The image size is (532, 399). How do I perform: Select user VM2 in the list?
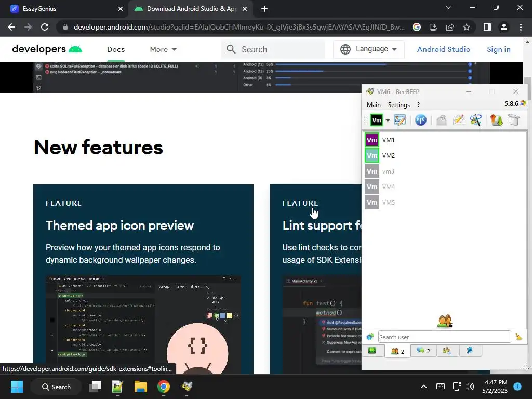[x=445, y=155]
